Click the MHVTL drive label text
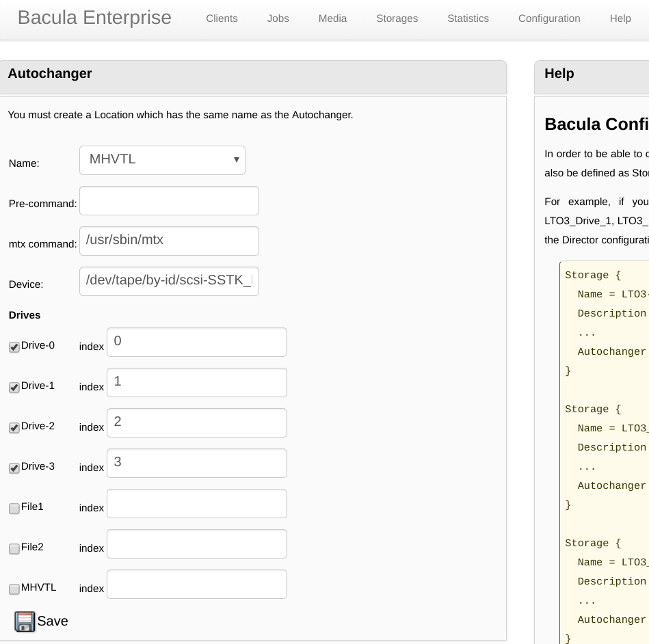649x644 pixels. (x=38, y=588)
